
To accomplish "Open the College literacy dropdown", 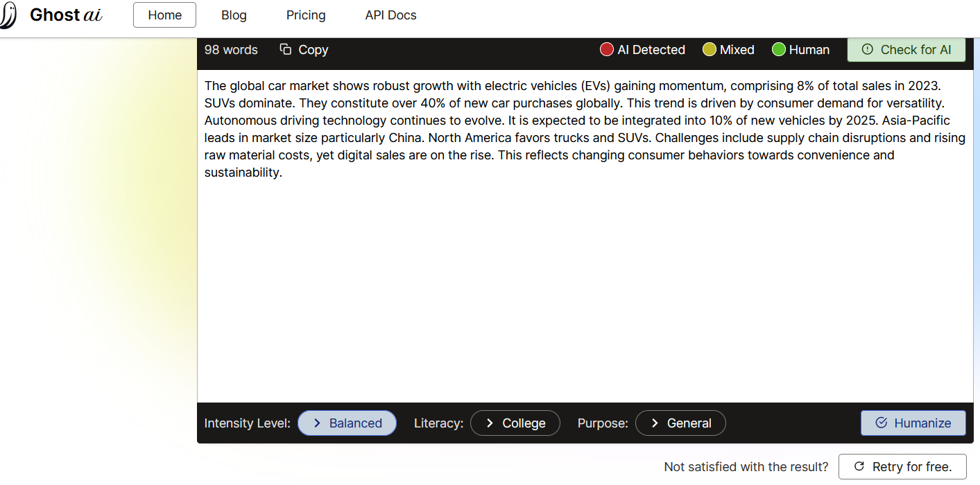I will pos(515,423).
